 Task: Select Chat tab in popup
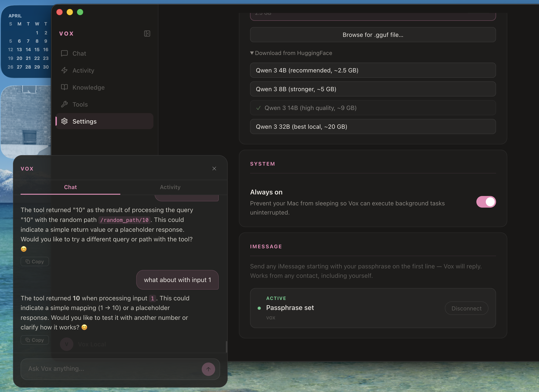click(x=70, y=187)
